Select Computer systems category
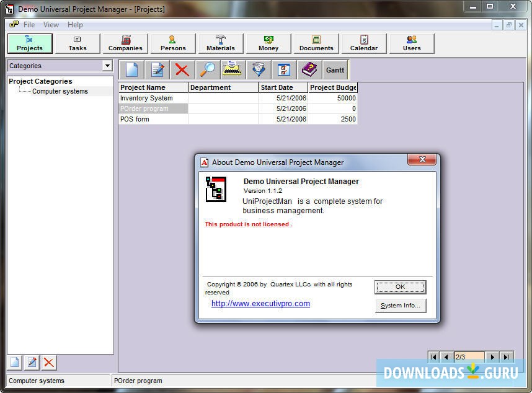Image resolution: width=532 pixels, height=393 pixels. pos(60,91)
